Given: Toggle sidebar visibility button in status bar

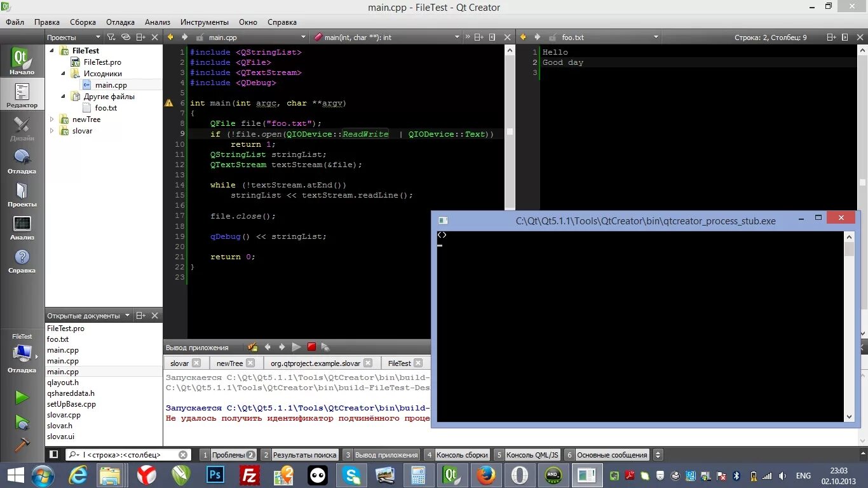Looking at the screenshot, I should click(54, 454).
